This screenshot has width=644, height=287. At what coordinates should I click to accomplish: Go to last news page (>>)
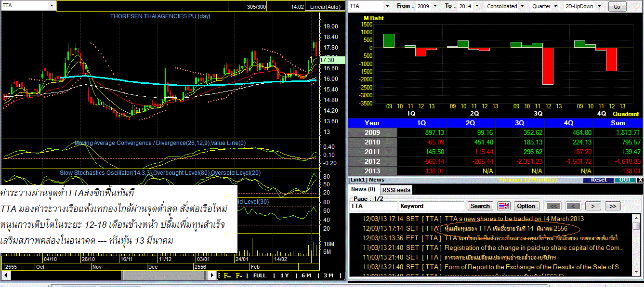pyautogui.click(x=612, y=206)
